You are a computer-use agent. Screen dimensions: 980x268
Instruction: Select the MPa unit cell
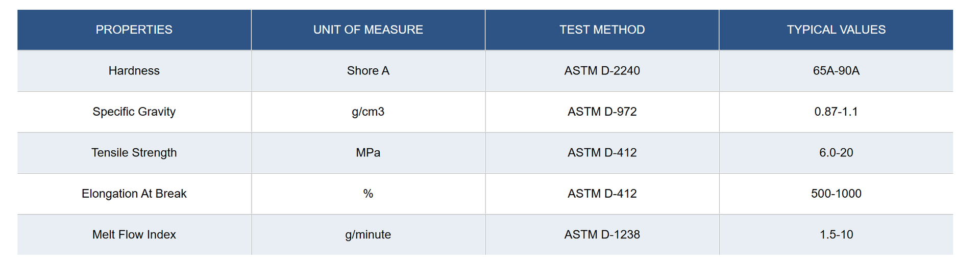(x=368, y=153)
